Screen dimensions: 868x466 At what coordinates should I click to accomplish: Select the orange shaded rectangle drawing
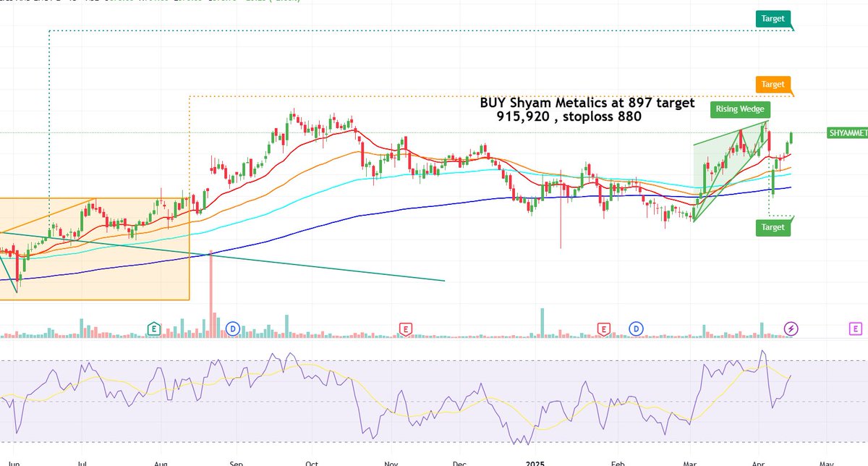coord(94,248)
